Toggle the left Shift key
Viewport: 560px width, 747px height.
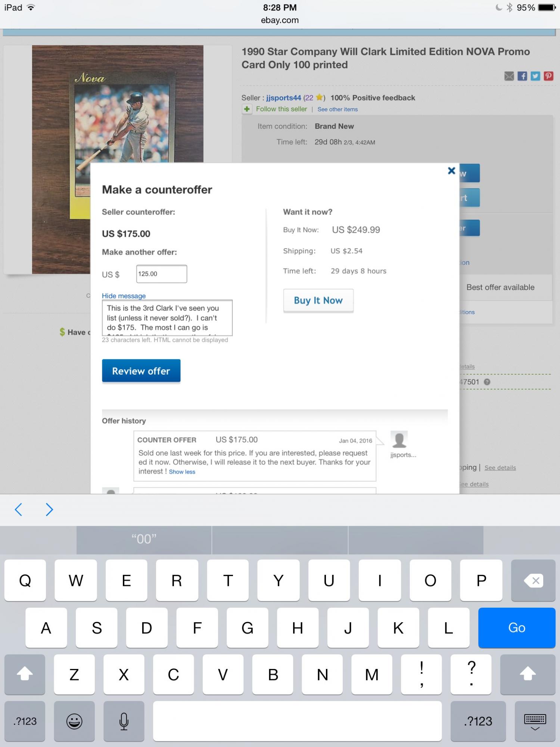pos(25,674)
